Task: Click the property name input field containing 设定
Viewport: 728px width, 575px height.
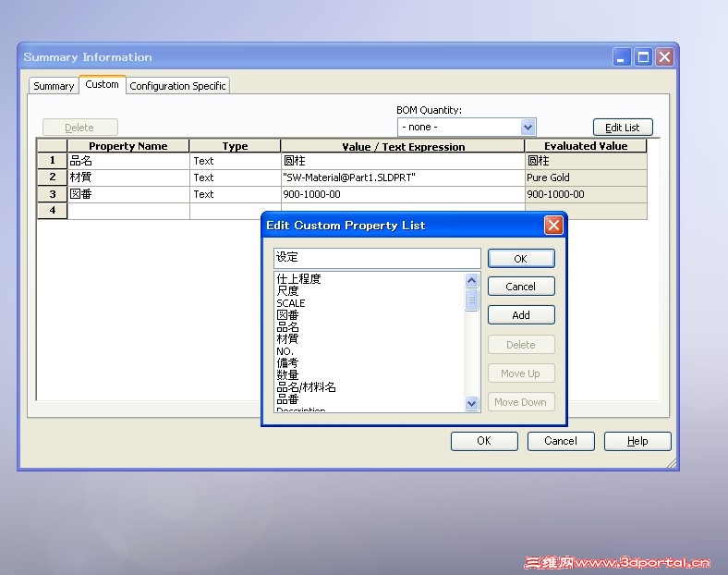Action: [377, 258]
